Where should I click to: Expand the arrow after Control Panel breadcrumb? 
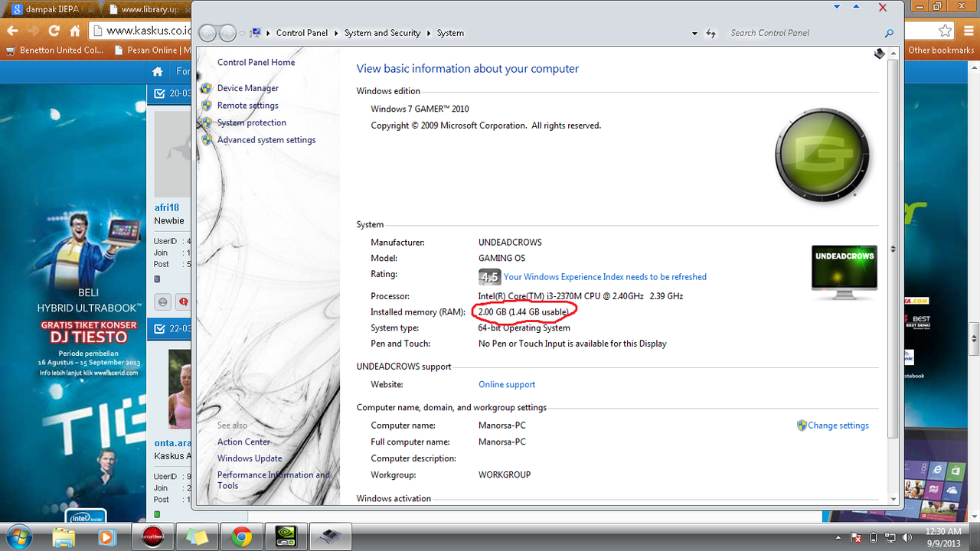click(336, 33)
